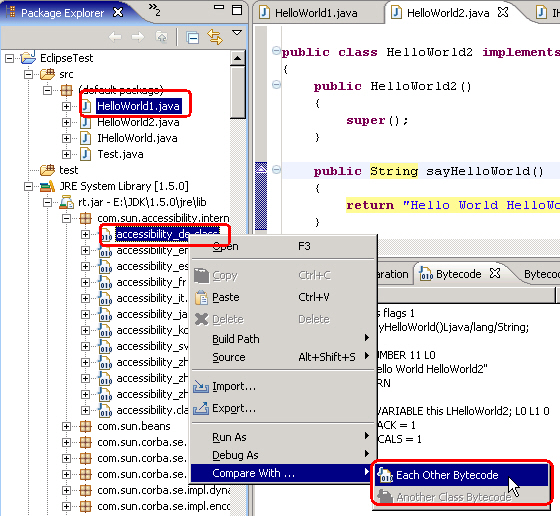
Task: Select accessibility.cla class entry
Action: (x=152, y=410)
